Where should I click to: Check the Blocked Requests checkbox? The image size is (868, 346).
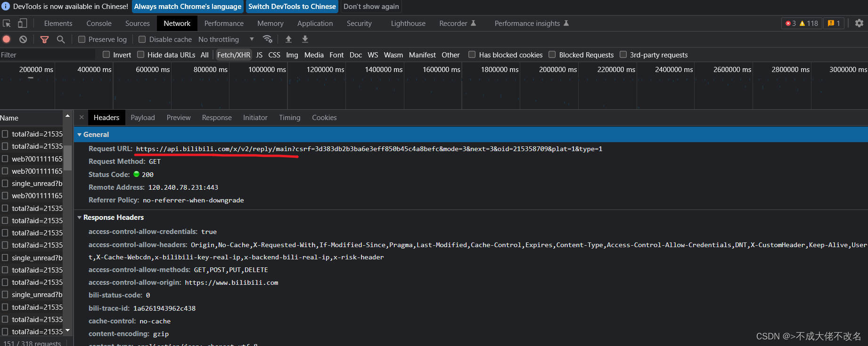click(552, 55)
